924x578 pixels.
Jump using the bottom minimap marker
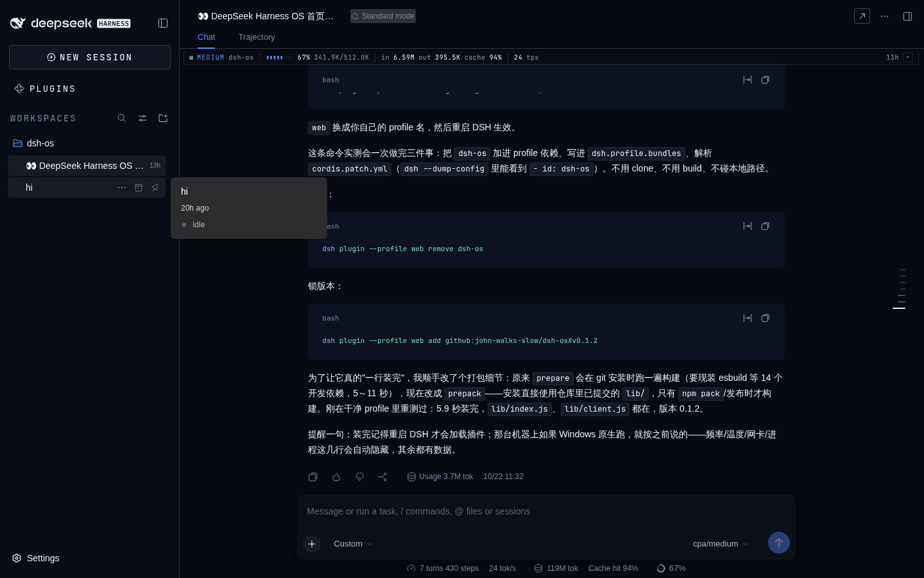point(899,308)
